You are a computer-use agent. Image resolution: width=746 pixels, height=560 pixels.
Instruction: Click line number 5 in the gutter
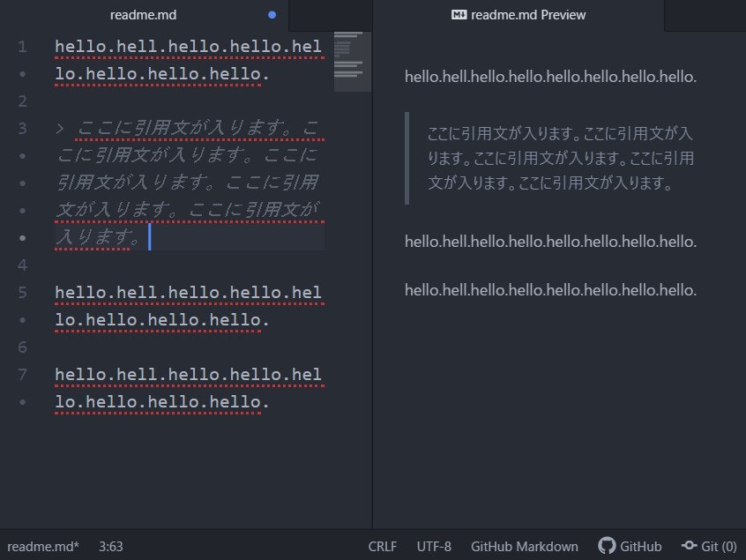[x=22, y=292]
